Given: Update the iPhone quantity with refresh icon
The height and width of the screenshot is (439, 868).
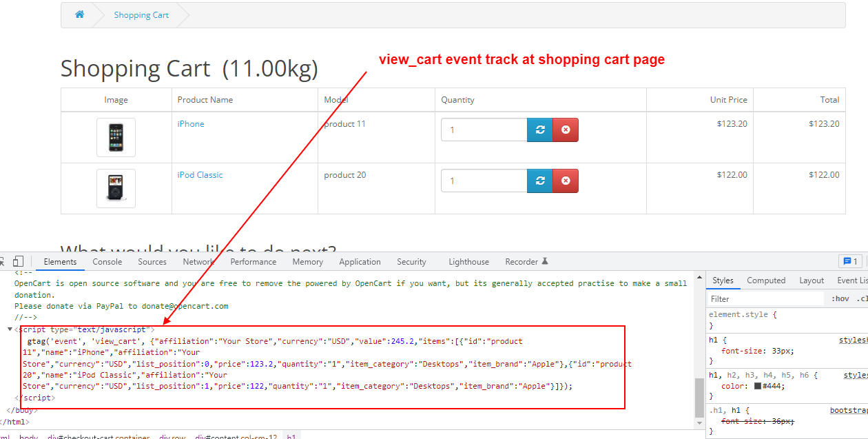Looking at the screenshot, I should 540,130.
